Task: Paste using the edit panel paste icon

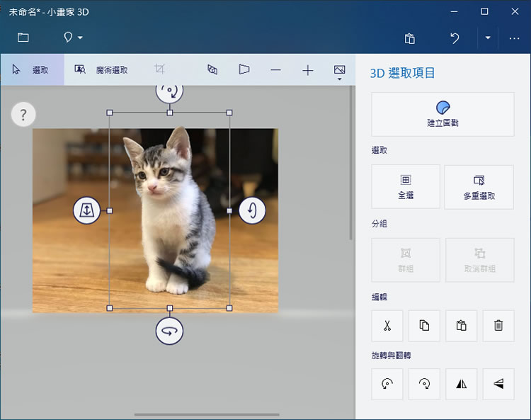Action: pos(461,326)
